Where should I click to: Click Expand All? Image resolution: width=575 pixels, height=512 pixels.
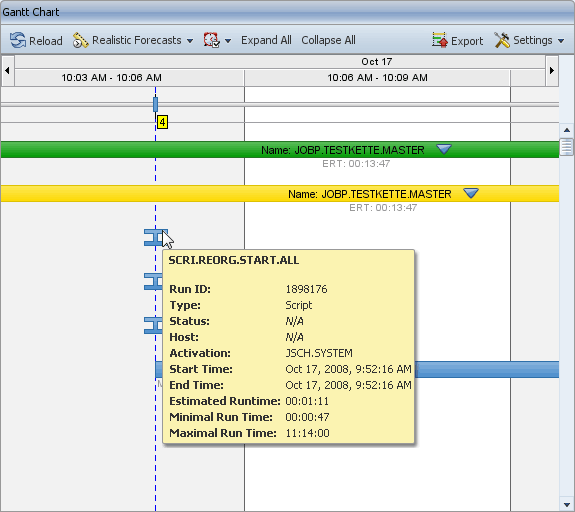[266, 40]
